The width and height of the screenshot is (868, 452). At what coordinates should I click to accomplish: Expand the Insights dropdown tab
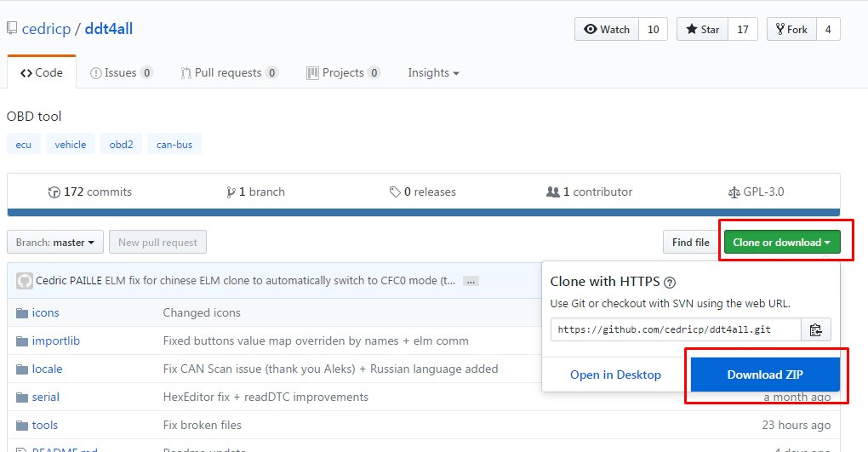pos(433,73)
